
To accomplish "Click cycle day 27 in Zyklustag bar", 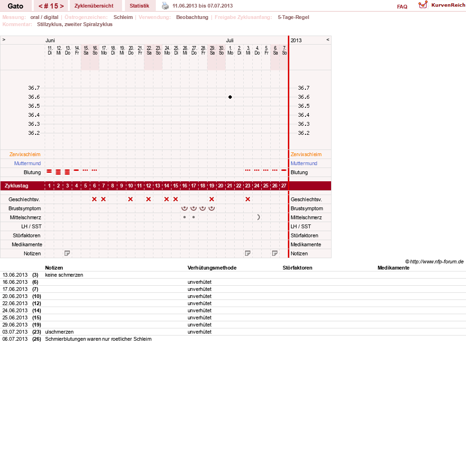I will point(284,186).
